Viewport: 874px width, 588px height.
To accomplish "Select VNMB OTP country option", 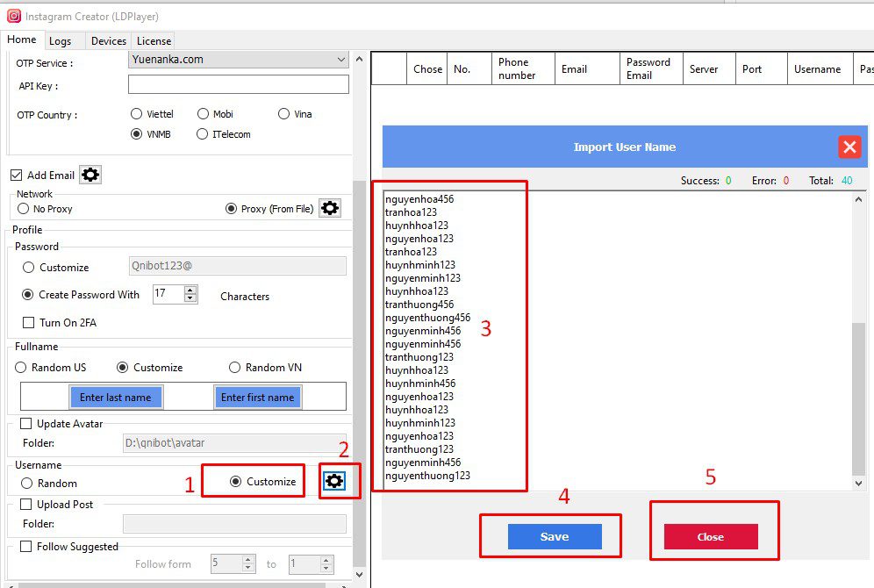I will [x=137, y=134].
